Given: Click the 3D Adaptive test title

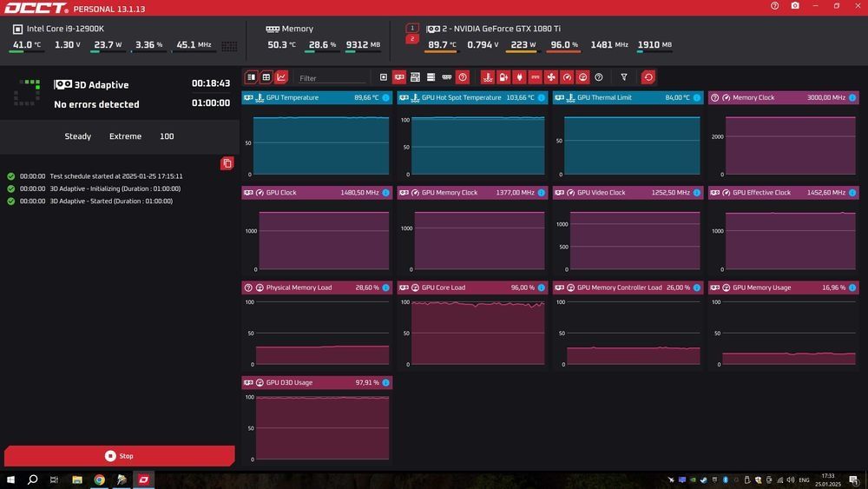Looking at the screenshot, I should [x=102, y=85].
